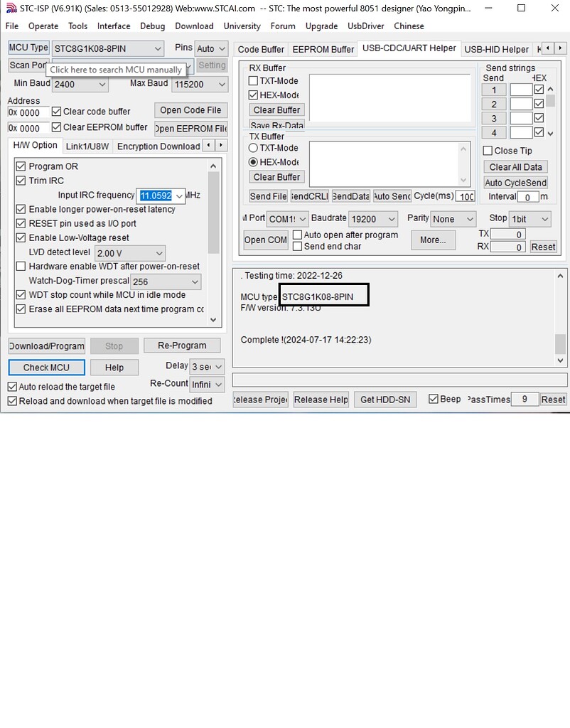This screenshot has height=728, width=570.
Task: Disable the Beep option
Action: tap(433, 399)
